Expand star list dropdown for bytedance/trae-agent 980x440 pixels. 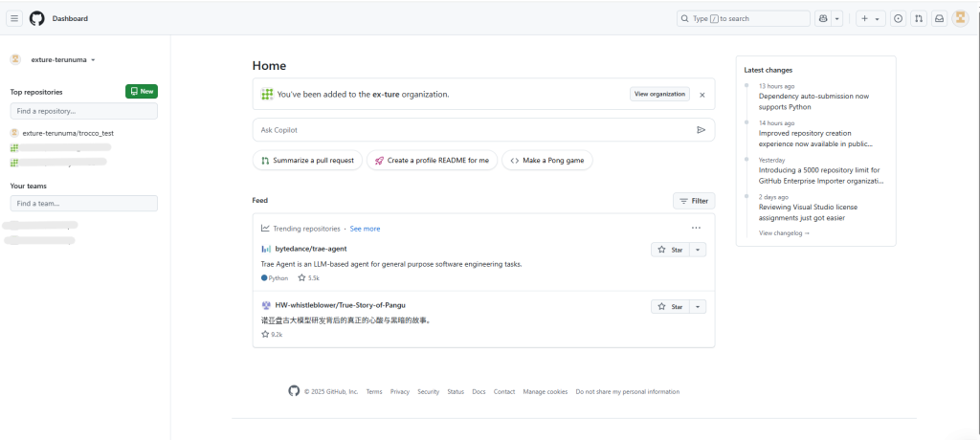point(698,250)
